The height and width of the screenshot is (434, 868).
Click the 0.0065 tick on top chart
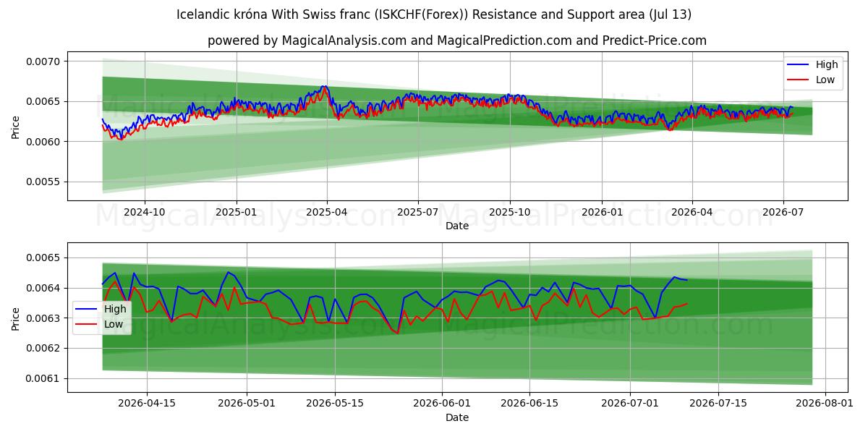(x=43, y=101)
